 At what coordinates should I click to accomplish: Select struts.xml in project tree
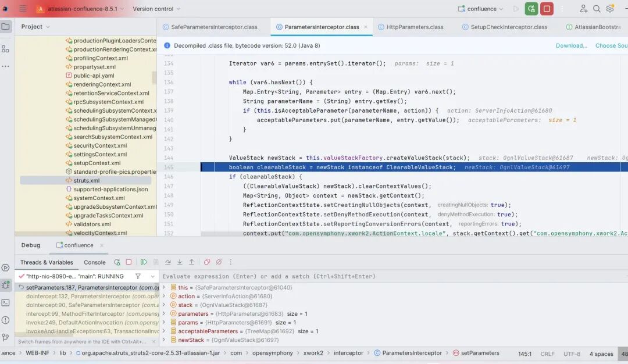coord(86,181)
